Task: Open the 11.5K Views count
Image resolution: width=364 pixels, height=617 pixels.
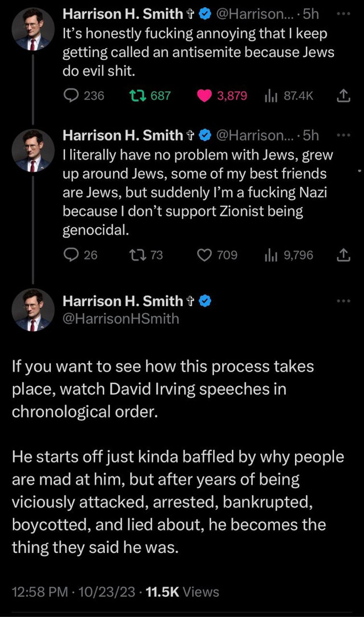Action: pyautogui.click(x=182, y=592)
